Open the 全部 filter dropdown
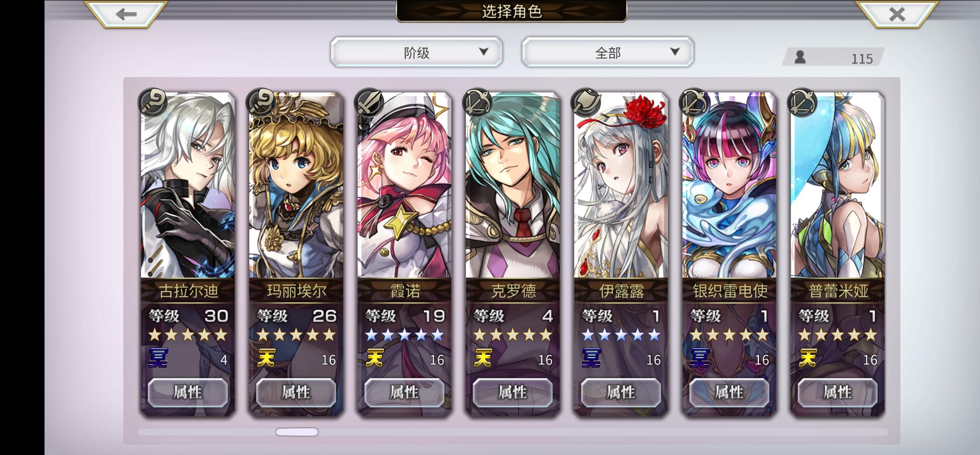Screen dimensions: 980x455 coord(608,52)
